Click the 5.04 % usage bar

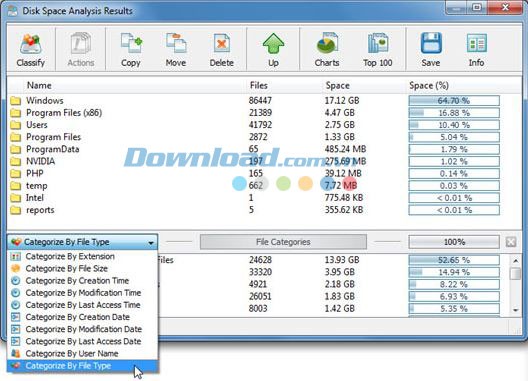click(454, 137)
